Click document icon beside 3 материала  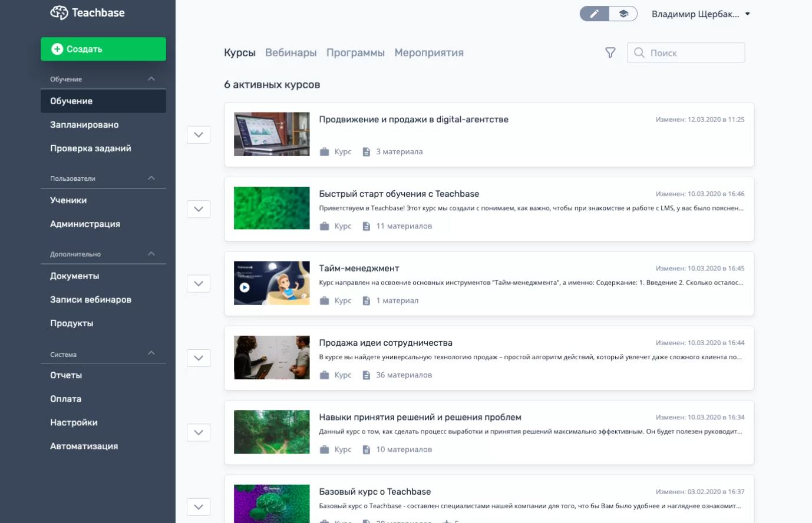click(x=366, y=152)
